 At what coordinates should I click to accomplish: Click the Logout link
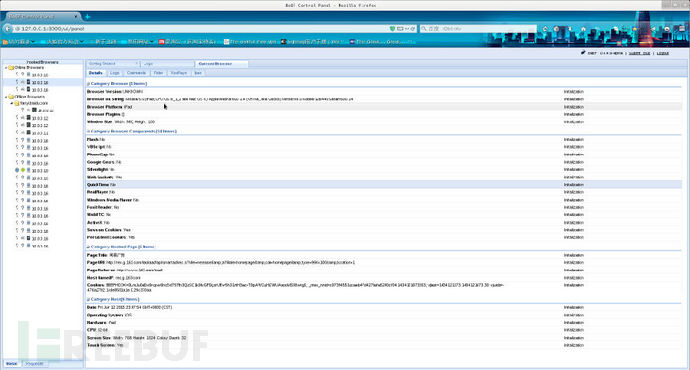pyautogui.click(x=663, y=53)
